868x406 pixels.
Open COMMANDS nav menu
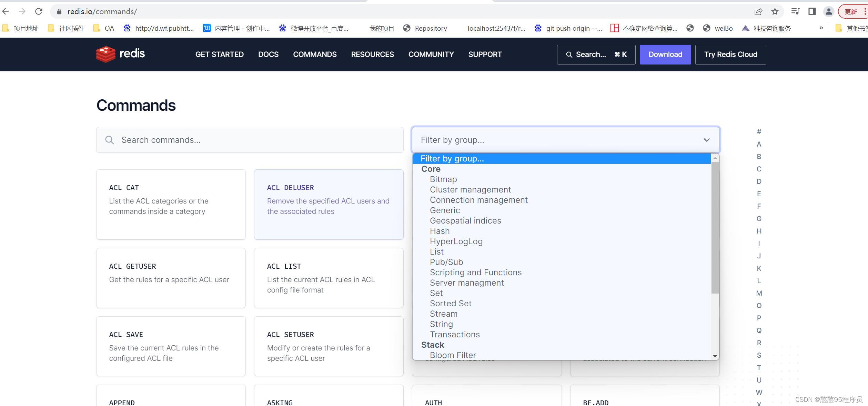click(x=315, y=55)
